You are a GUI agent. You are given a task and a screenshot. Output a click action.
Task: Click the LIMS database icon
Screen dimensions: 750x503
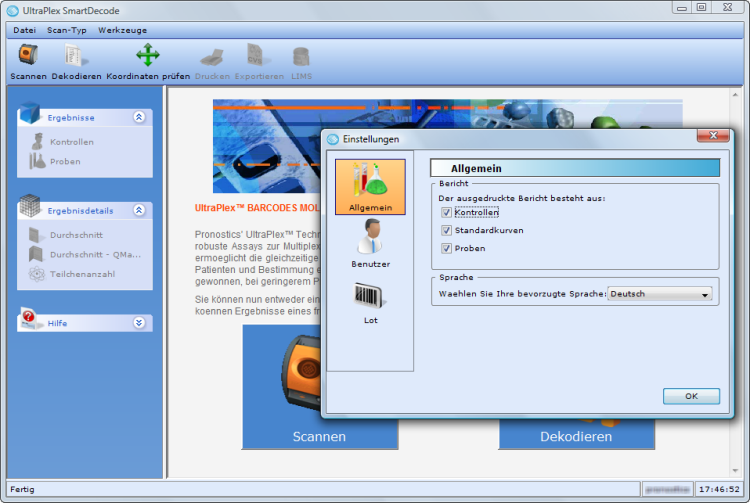[301, 57]
